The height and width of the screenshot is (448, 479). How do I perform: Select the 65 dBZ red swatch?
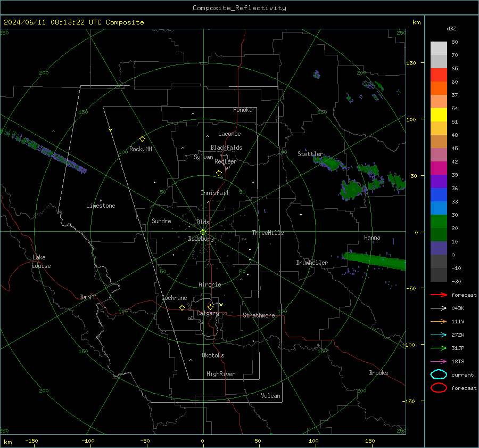[439, 75]
